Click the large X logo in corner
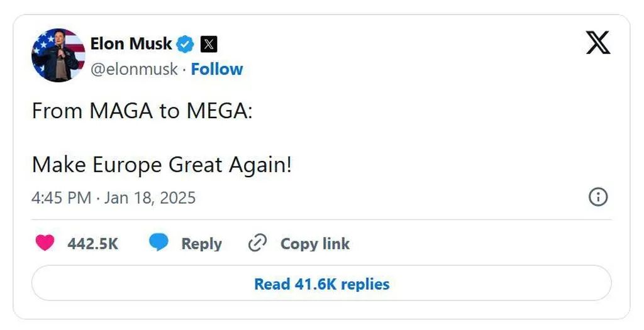 pos(597,43)
